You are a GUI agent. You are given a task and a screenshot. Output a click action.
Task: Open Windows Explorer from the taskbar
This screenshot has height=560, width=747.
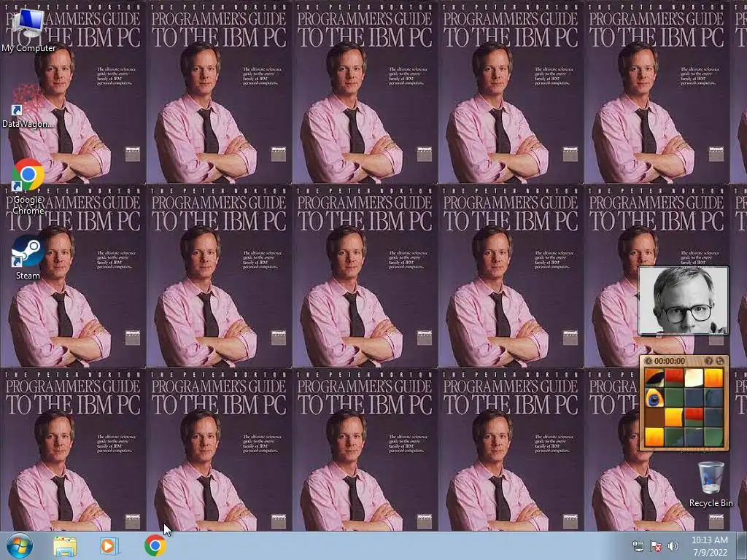(65, 546)
